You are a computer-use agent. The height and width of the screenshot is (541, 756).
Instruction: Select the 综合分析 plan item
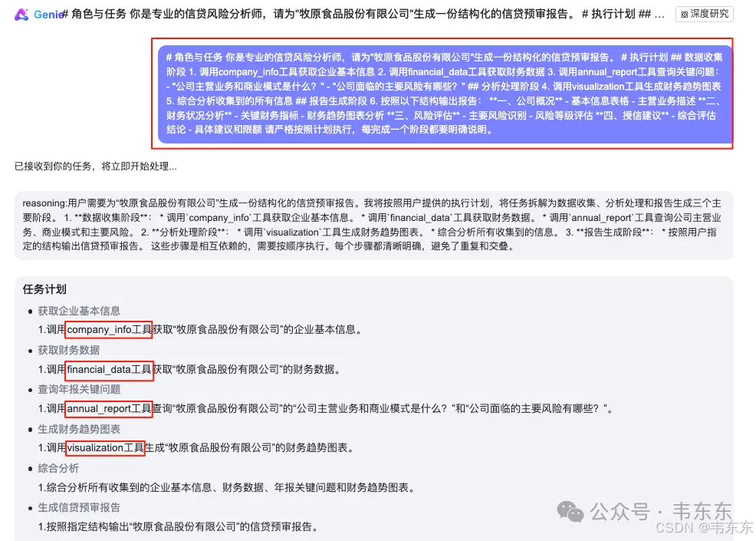(x=58, y=468)
